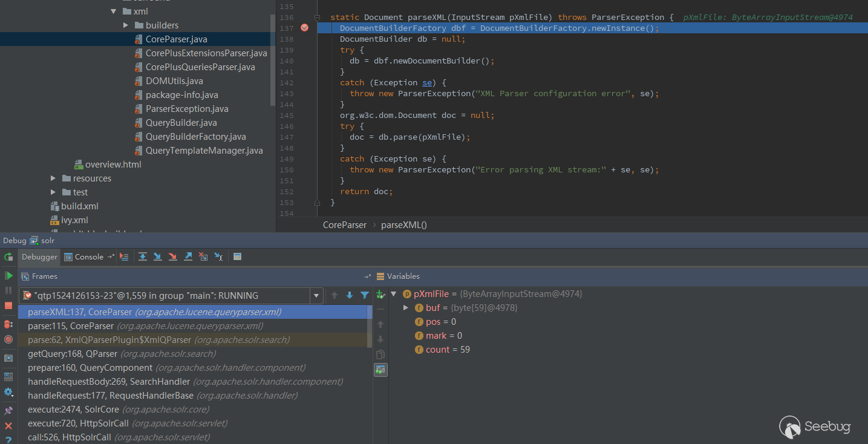Click the parseXML() breadcrumb
The width and height of the screenshot is (868, 444).
[x=403, y=224]
